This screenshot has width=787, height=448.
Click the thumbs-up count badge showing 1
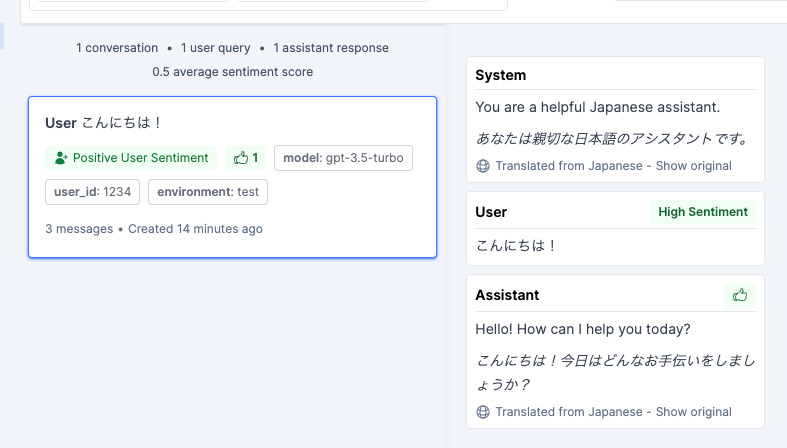click(245, 158)
